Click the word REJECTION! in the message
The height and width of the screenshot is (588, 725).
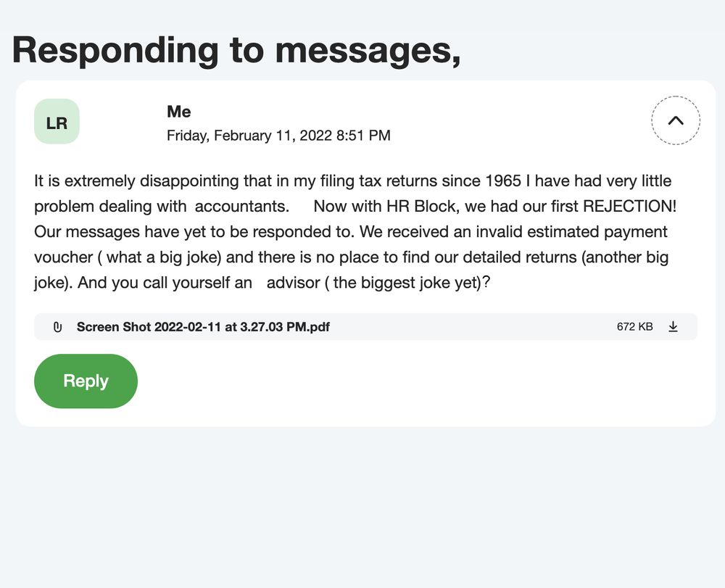click(x=629, y=206)
